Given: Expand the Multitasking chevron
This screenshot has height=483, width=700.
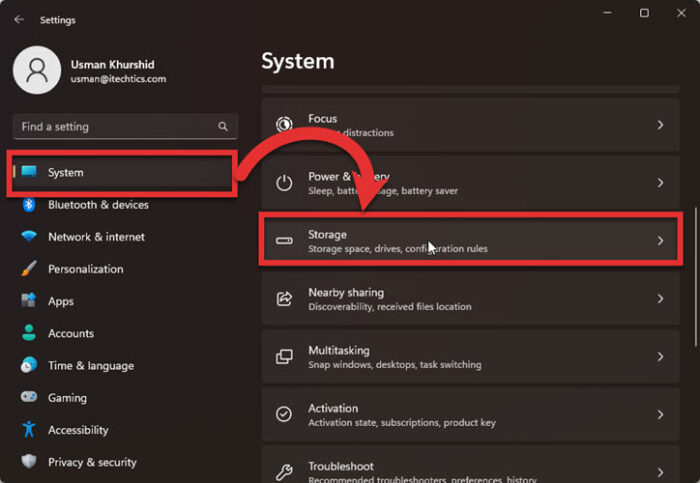Looking at the screenshot, I should 660,357.
